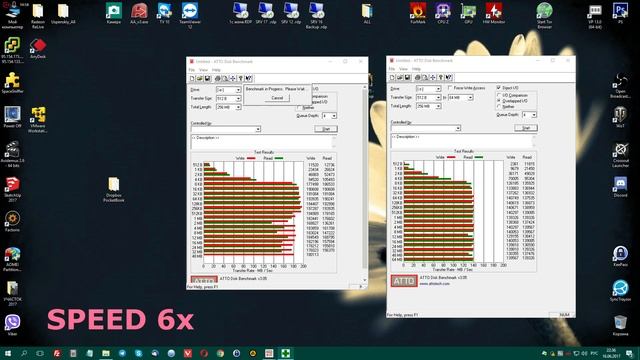Open Dropbox PocketBook folder on desktop
The width and height of the screenshot is (640, 360).
(x=113, y=189)
